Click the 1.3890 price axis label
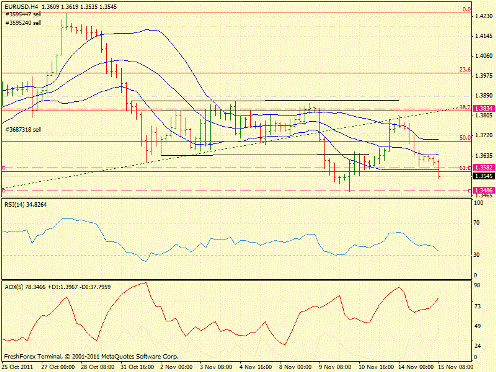Screen dimensions: 496x372 (x=484, y=96)
